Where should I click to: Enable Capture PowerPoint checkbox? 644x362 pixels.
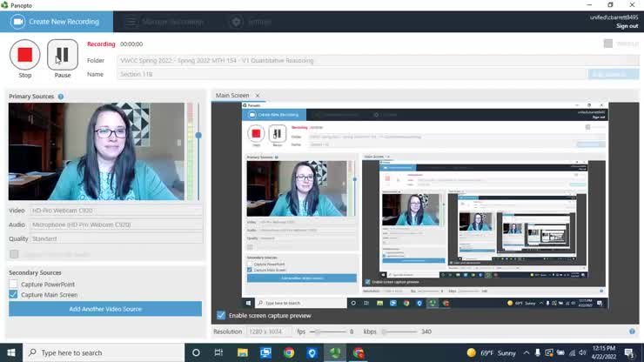pos(14,285)
